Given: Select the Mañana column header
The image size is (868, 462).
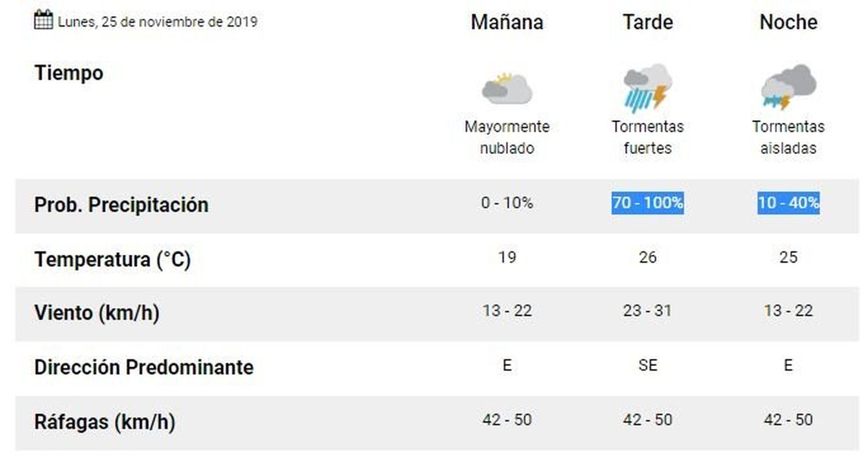Looking at the screenshot, I should tap(507, 22).
